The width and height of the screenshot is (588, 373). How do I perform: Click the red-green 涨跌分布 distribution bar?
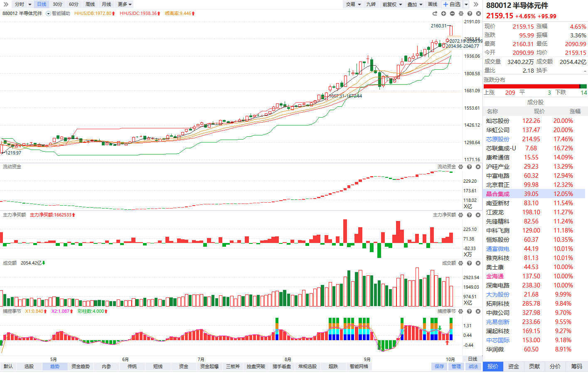[x=535, y=86]
